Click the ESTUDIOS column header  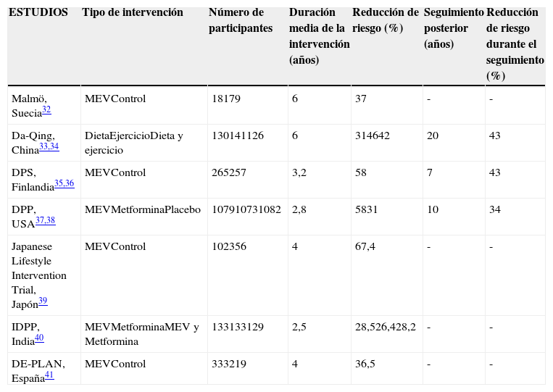pyautogui.click(x=38, y=13)
